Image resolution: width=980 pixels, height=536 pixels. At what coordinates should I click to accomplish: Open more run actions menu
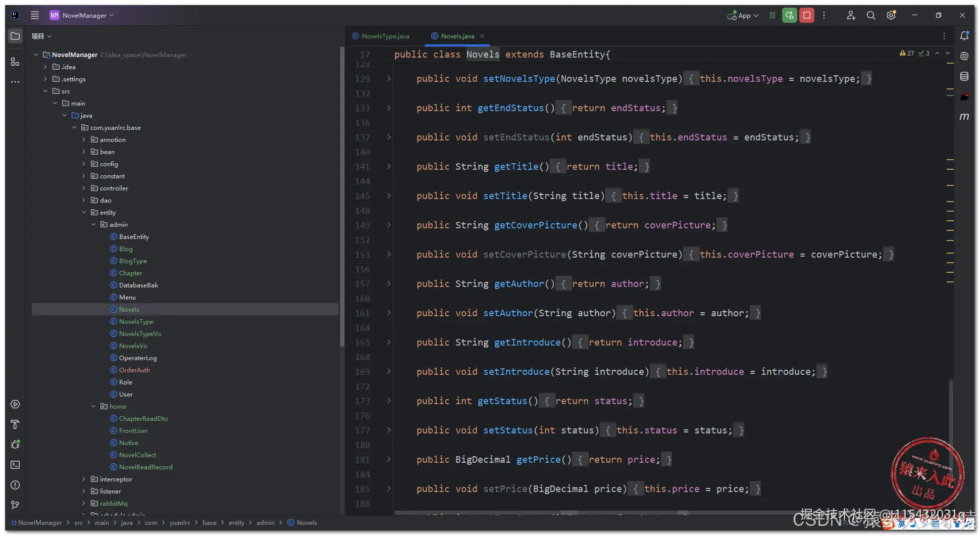(824, 15)
